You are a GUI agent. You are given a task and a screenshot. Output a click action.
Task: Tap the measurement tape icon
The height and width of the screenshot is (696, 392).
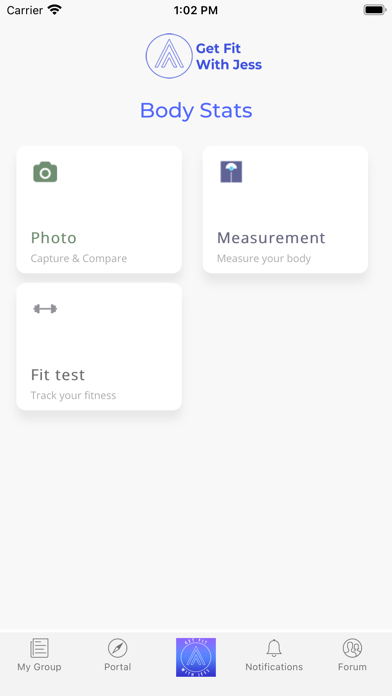pyautogui.click(x=231, y=172)
